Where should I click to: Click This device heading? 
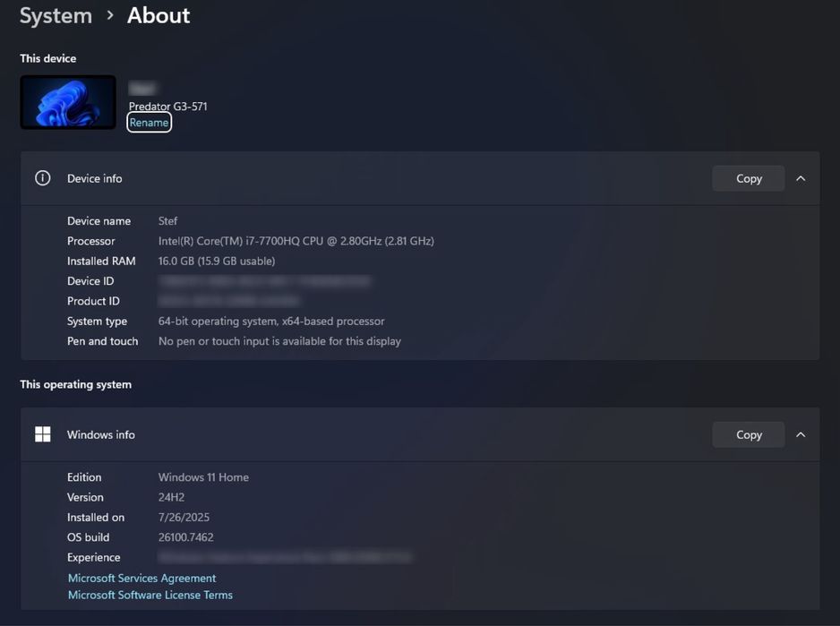point(47,58)
